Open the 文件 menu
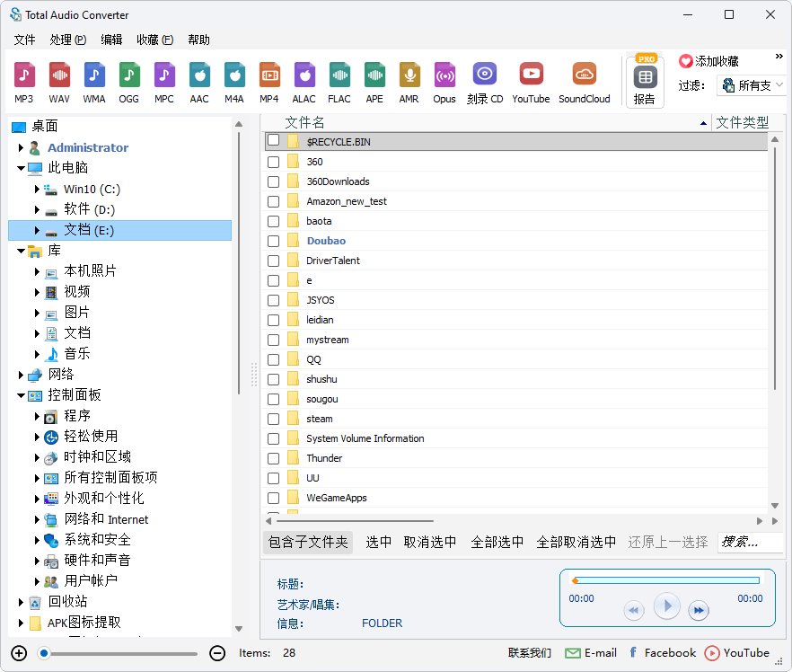The image size is (792, 672). tap(24, 40)
